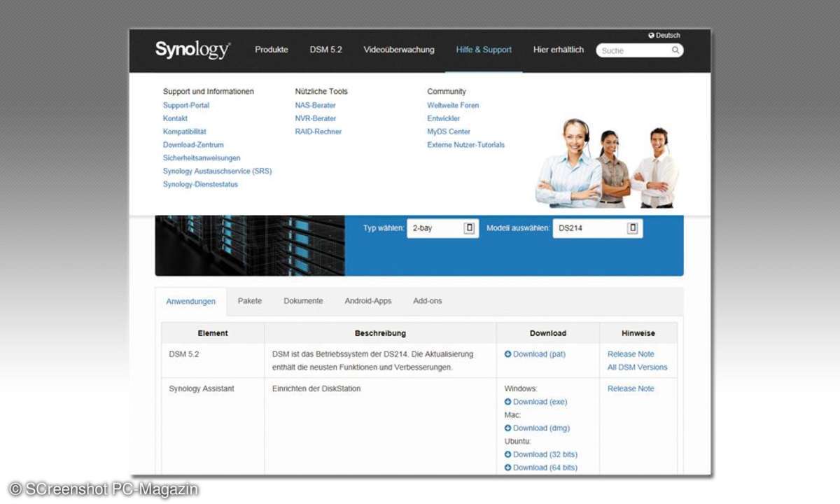
Task: Open the Modell auswählen dropdown showing DS214
Action: click(598, 228)
